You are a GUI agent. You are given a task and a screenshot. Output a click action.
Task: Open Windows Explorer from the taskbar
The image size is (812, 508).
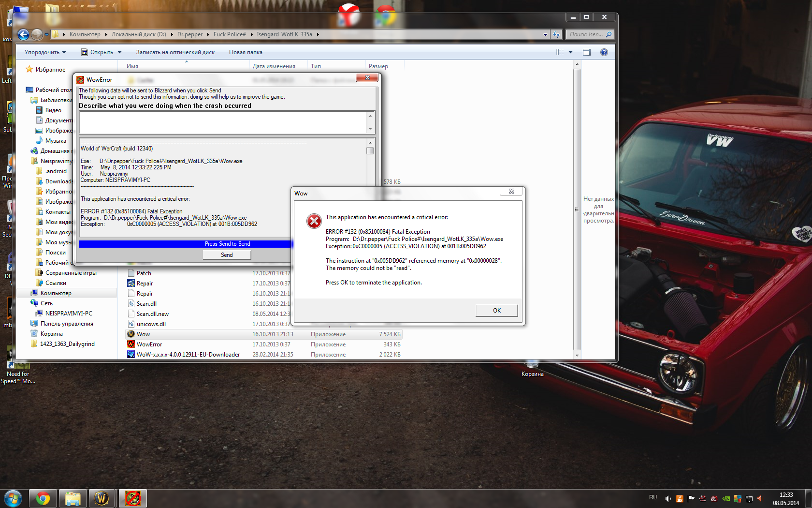(72, 498)
